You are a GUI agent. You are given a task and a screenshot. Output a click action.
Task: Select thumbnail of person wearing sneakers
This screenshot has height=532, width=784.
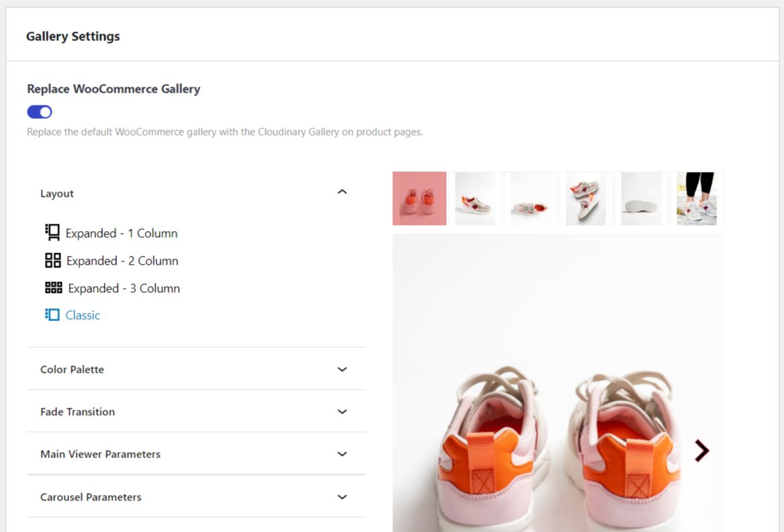[x=696, y=198]
